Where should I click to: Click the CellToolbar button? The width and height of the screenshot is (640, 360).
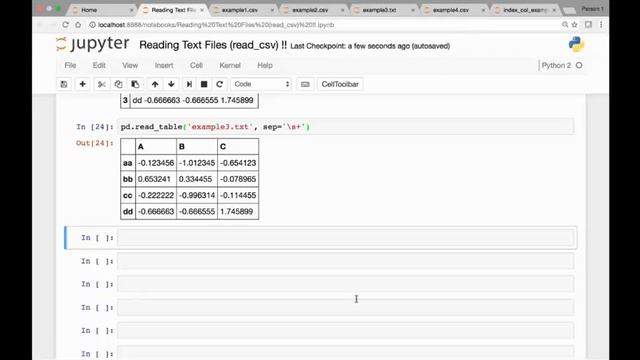(340, 84)
